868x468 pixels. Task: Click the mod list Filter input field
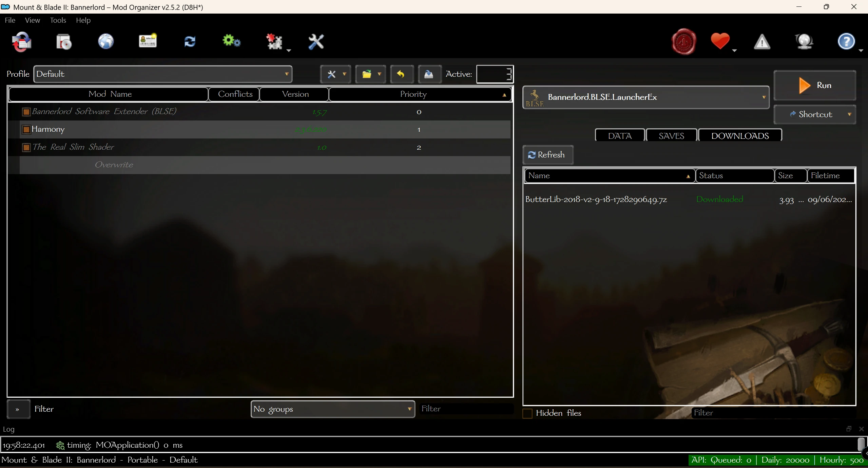click(466, 409)
